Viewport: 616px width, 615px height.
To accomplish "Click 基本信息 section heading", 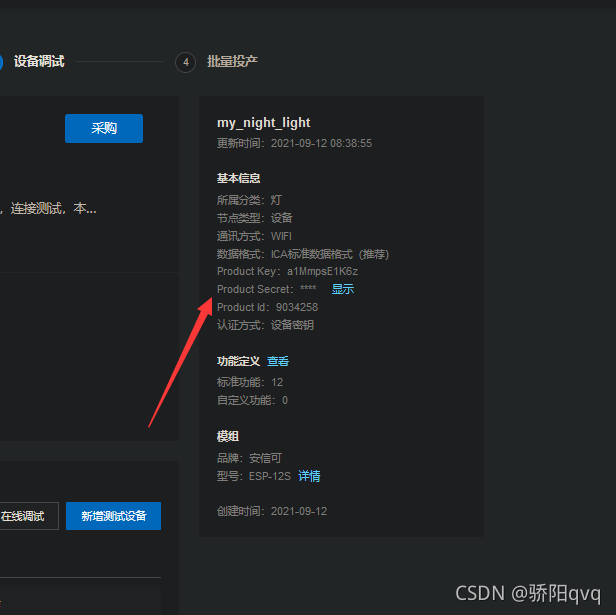I will pos(238,178).
